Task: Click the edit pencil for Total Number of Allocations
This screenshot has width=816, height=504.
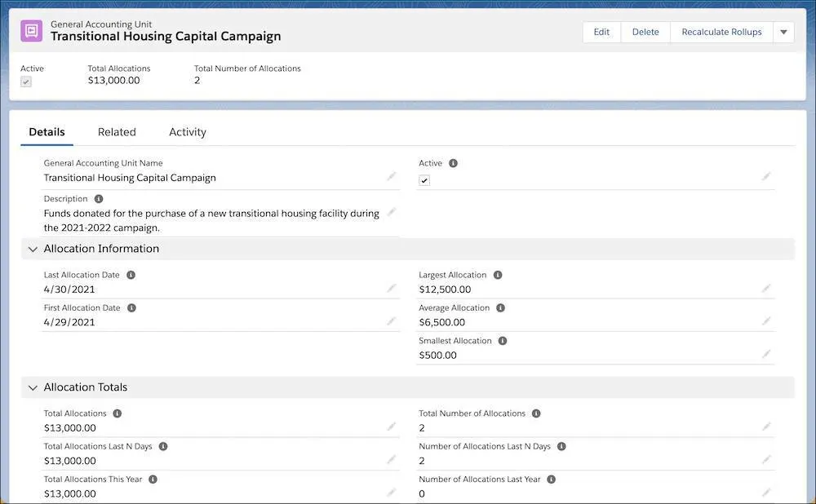Action: coord(766,427)
